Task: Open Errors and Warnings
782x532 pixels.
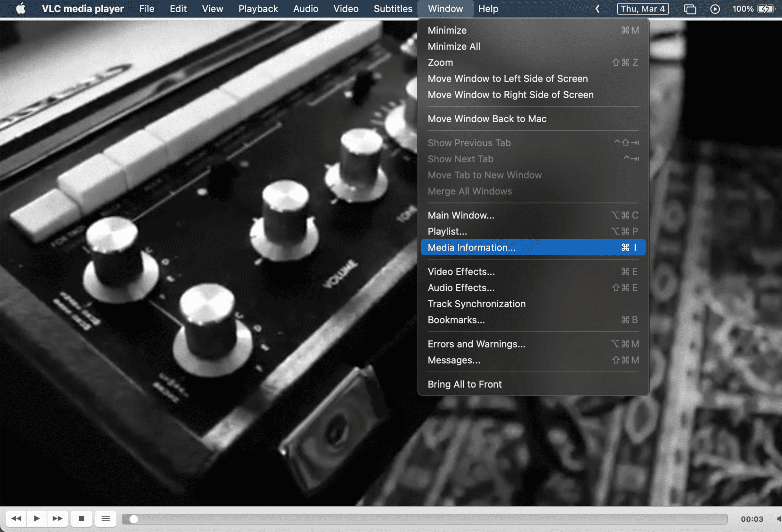Action: 477,344
